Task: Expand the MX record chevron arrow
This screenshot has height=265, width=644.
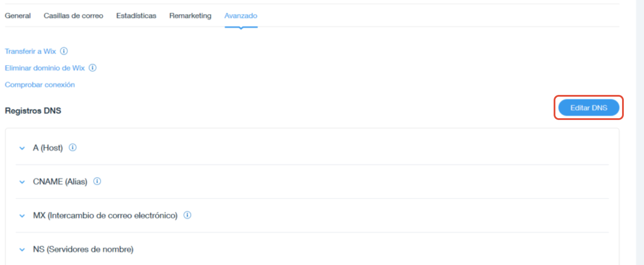Action: coord(22,216)
